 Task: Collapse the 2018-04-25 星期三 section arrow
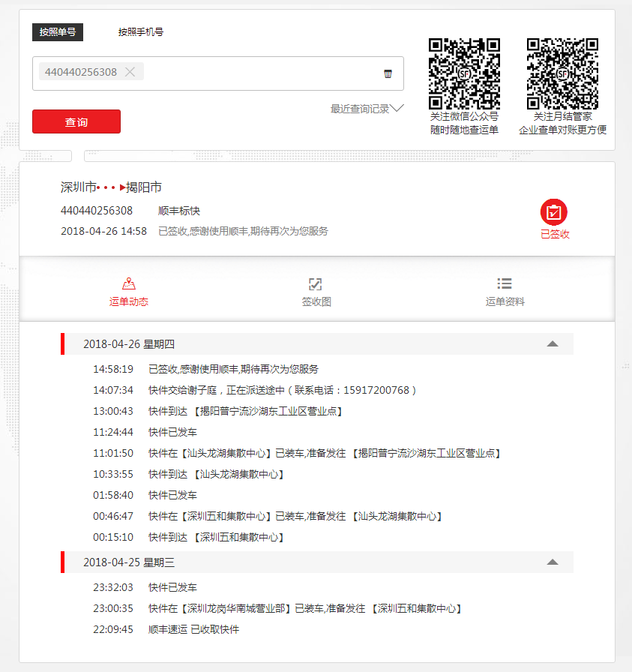pyautogui.click(x=553, y=562)
